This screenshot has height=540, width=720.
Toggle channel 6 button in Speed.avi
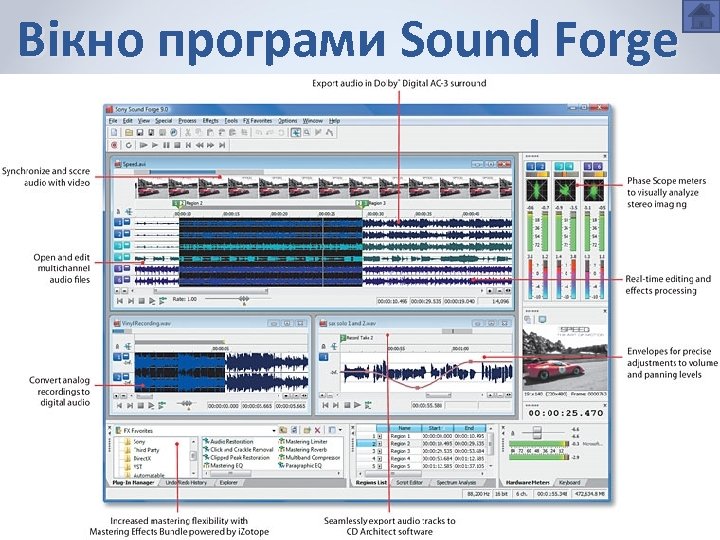click(x=118, y=280)
